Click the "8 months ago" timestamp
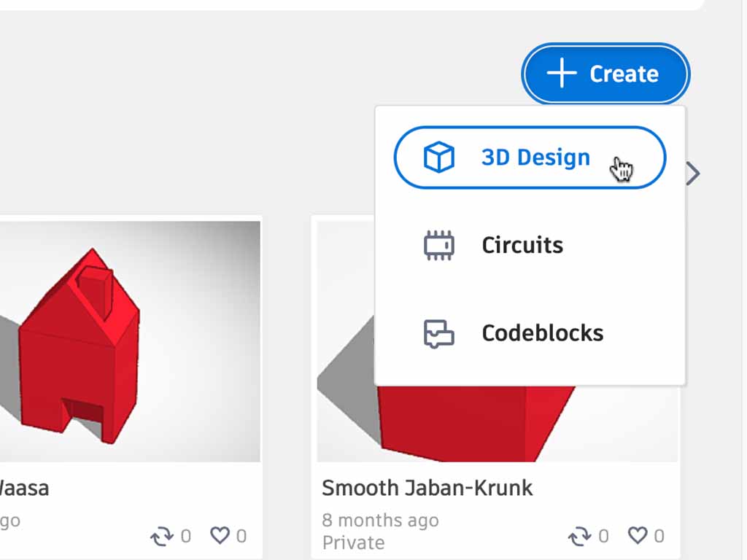 tap(380, 520)
